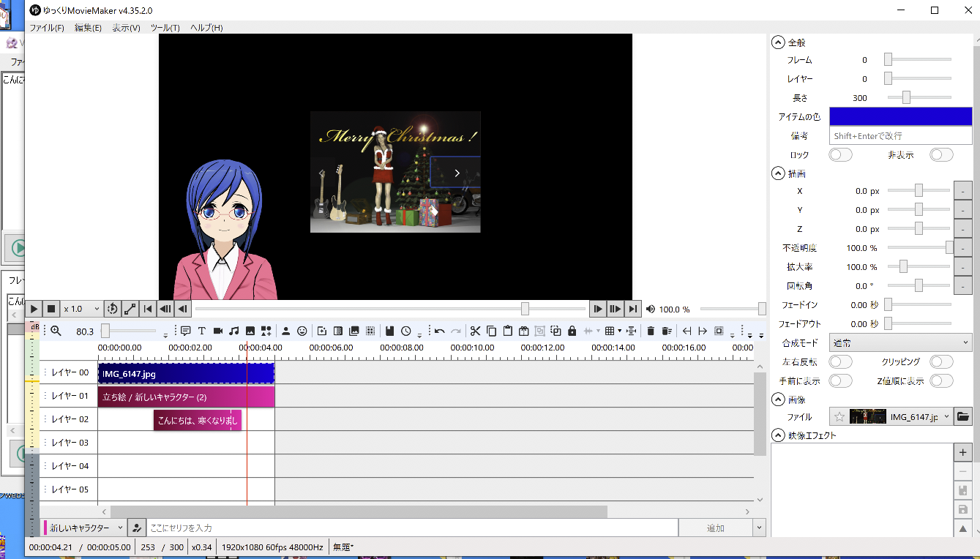
Task: Add audio item using music note icon
Action: pyautogui.click(x=234, y=331)
